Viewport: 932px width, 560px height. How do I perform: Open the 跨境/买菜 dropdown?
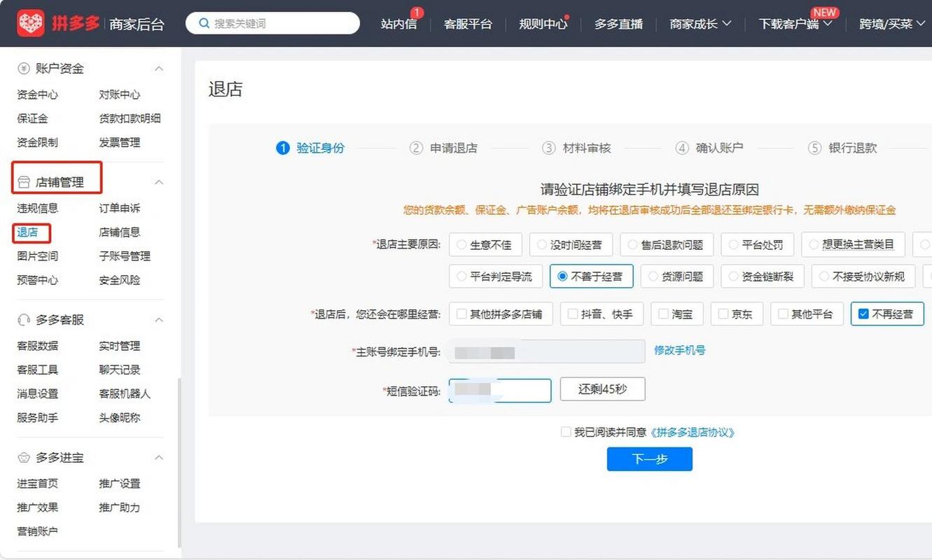[893, 23]
